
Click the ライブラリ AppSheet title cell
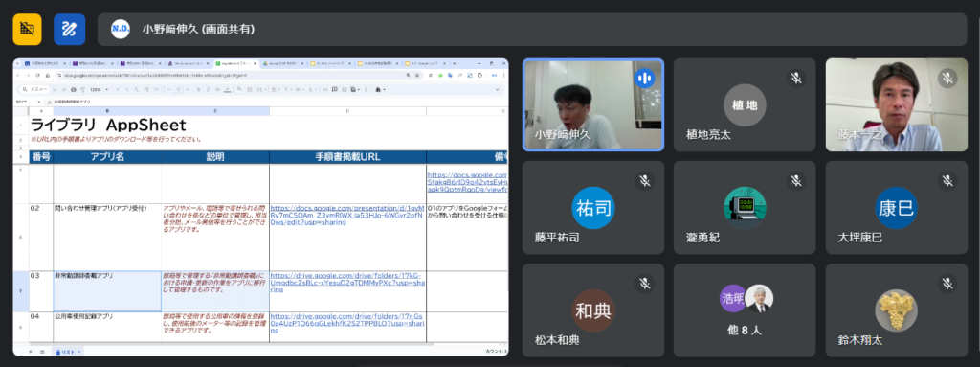(109, 125)
